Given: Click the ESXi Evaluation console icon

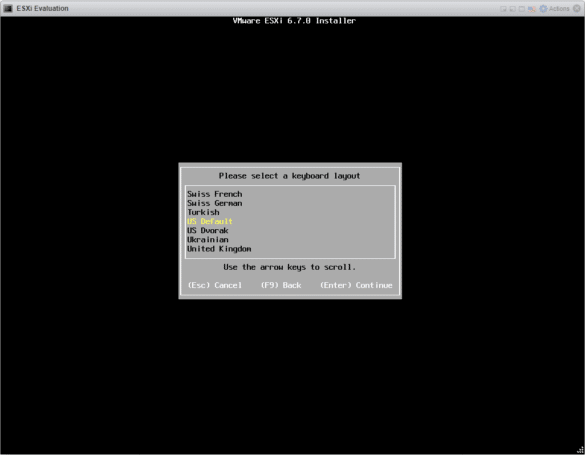Looking at the screenshot, I should [x=7, y=8].
